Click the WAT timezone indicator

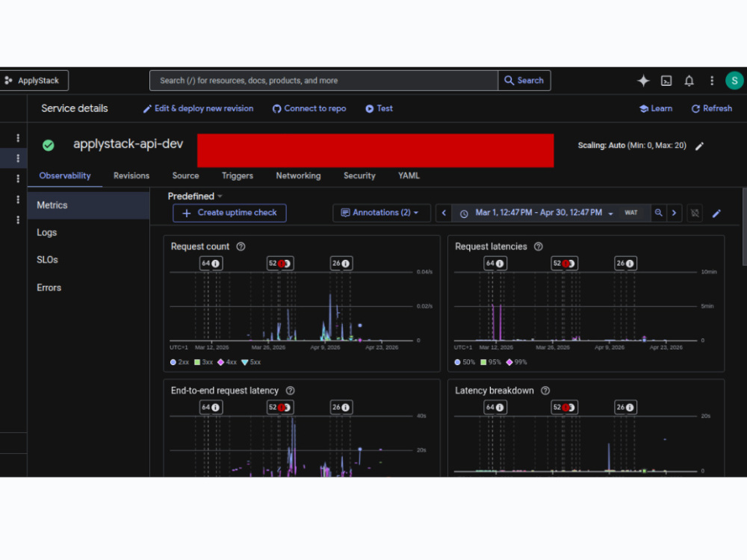point(630,213)
